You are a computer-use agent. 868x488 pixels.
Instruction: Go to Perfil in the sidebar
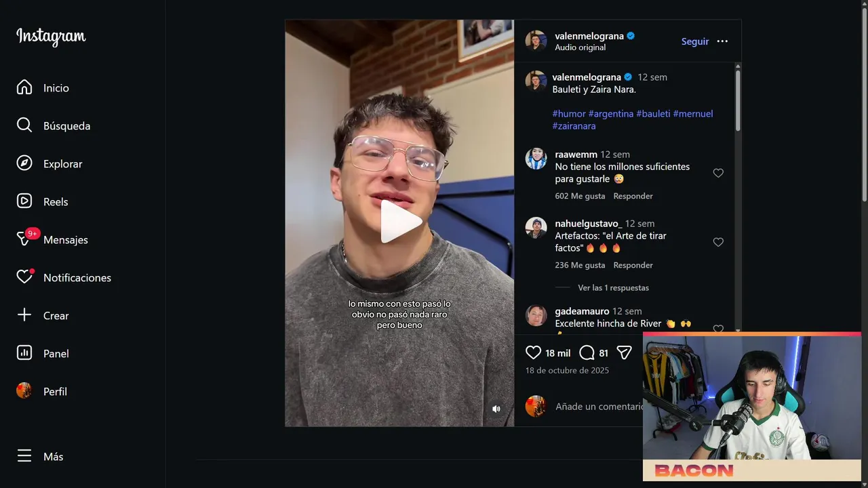click(x=42, y=391)
